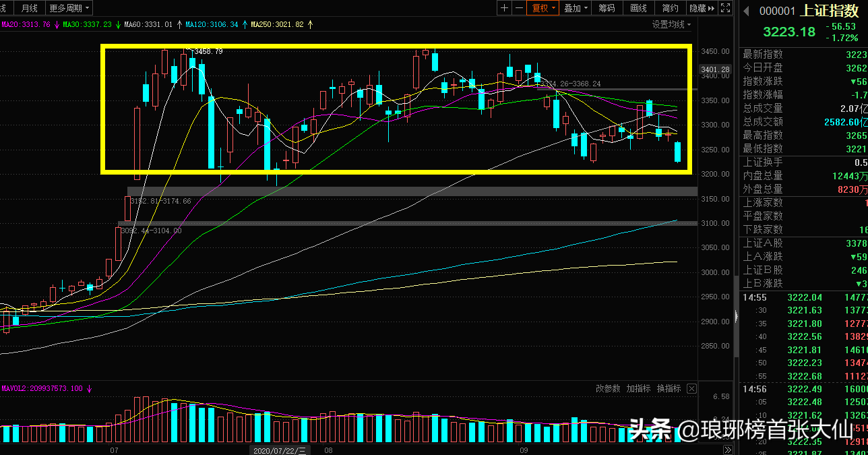
Task: Click 加指标 to add an indicator
Action: 638,389
